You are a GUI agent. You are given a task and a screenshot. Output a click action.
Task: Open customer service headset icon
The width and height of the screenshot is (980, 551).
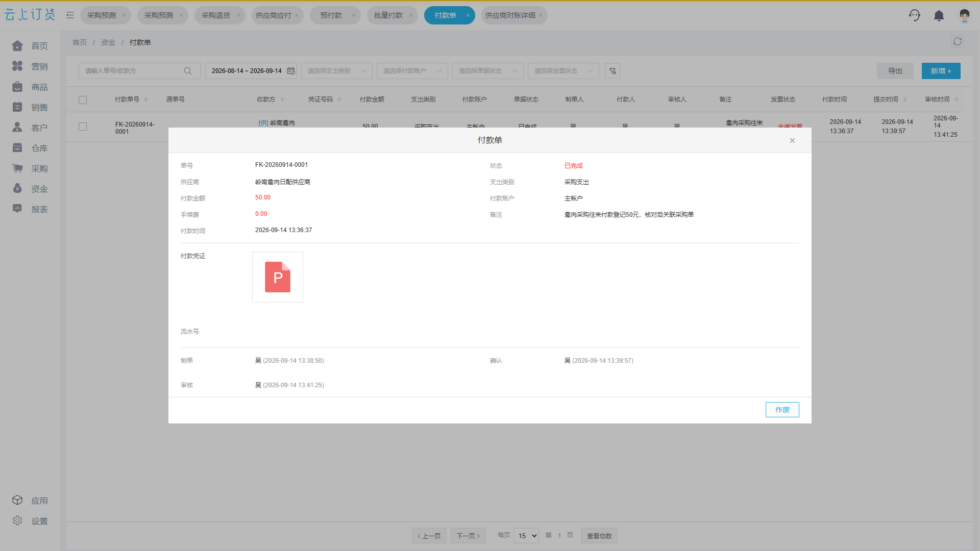coord(914,15)
